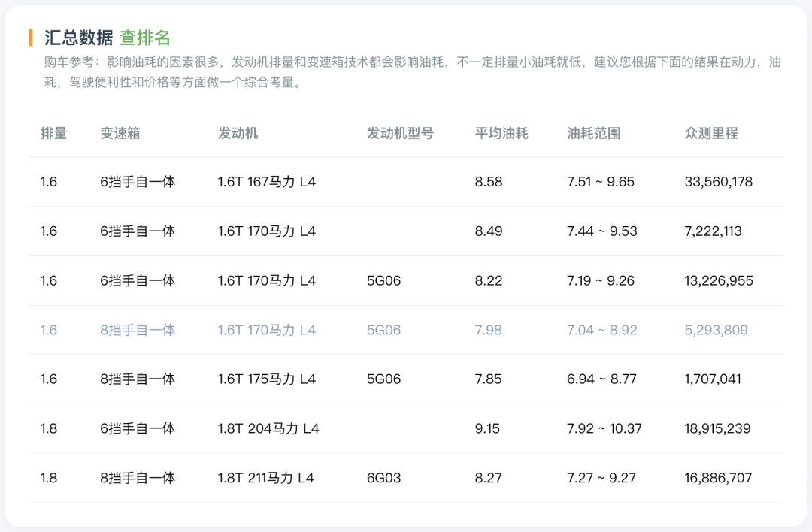812x532 pixels.
Task: Click engine model 6G03
Action: point(383,478)
